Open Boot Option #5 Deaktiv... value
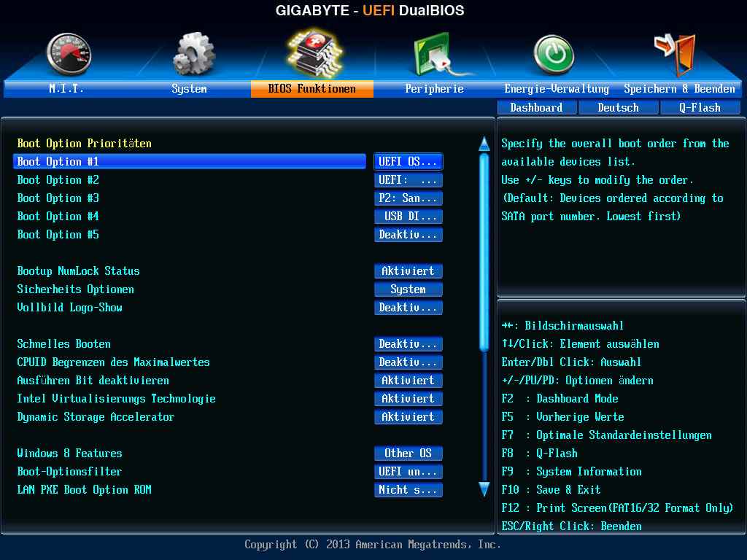 (x=409, y=234)
